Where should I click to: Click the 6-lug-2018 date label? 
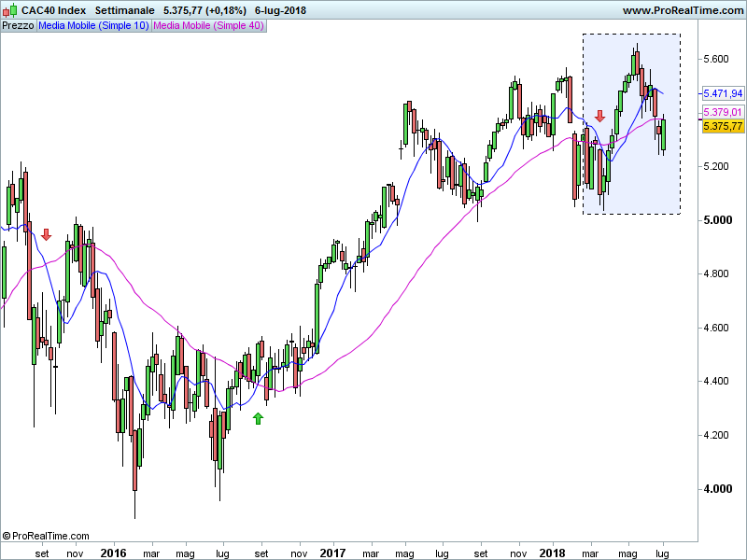tap(281, 10)
